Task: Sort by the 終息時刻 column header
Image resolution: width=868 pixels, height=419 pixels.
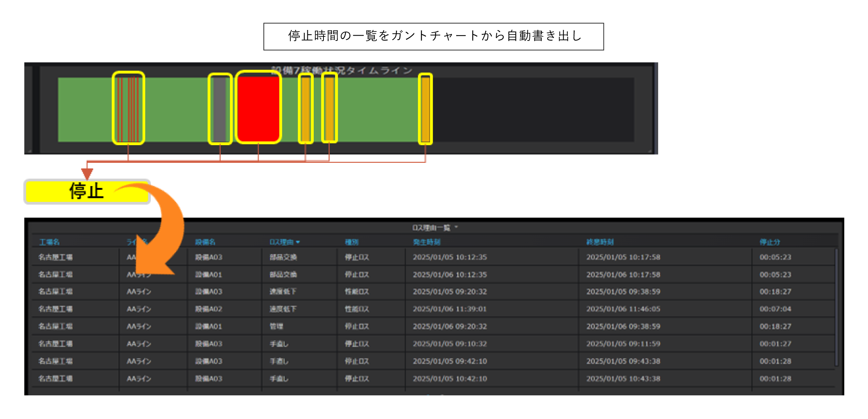Action: [600, 242]
